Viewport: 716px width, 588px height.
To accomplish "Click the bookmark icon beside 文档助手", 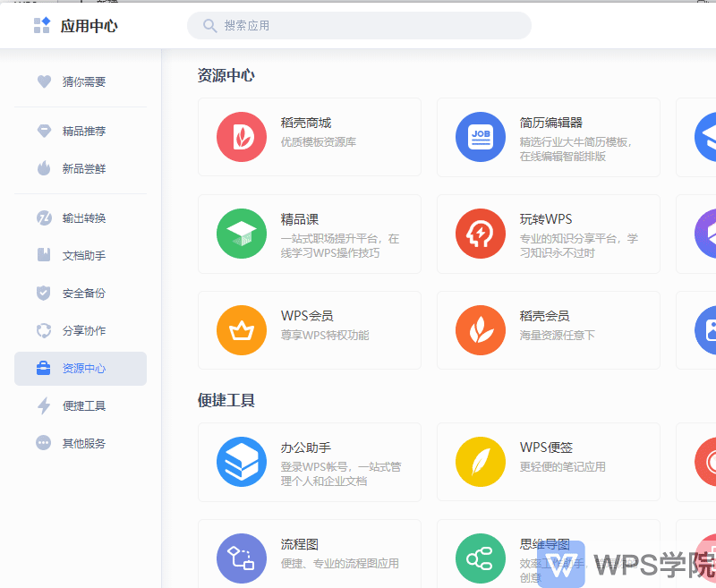I will point(44,255).
